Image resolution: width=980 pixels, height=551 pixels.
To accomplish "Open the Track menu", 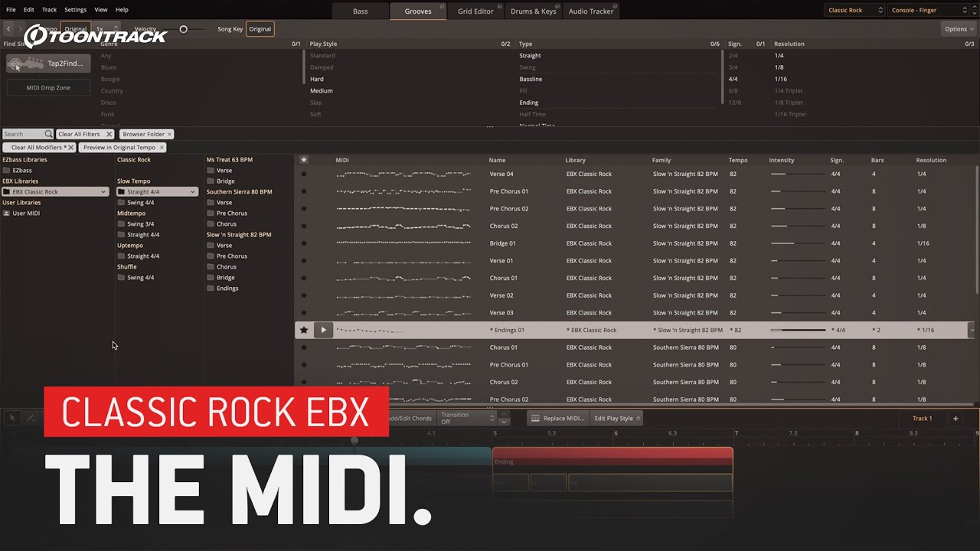I will click(x=49, y=10).
